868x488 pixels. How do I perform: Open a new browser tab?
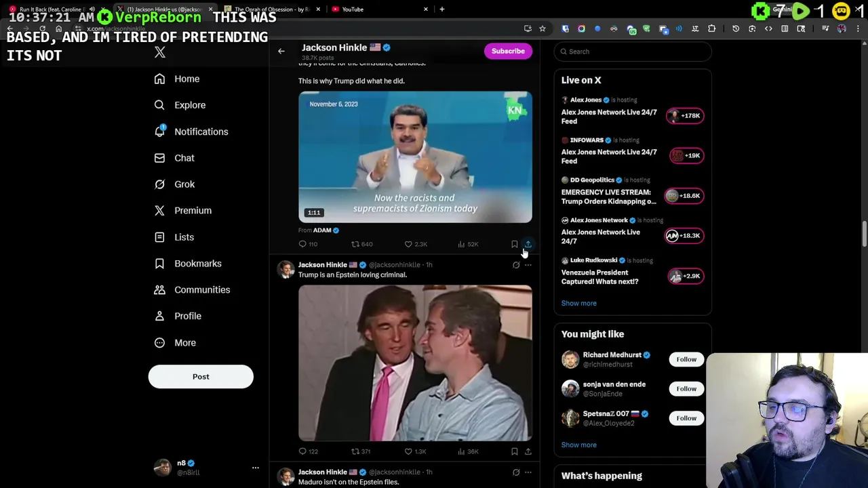[x=442, y=9]
